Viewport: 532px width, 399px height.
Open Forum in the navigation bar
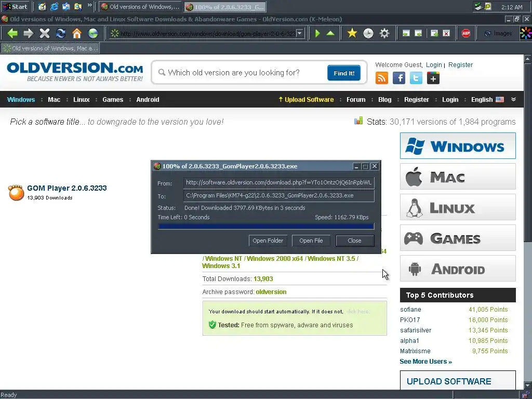(356, 99)
